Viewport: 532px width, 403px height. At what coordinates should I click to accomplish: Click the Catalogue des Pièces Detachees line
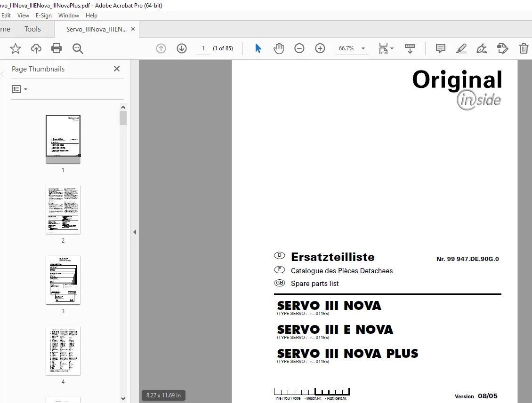pyautogui.click(x=342, y=271)
